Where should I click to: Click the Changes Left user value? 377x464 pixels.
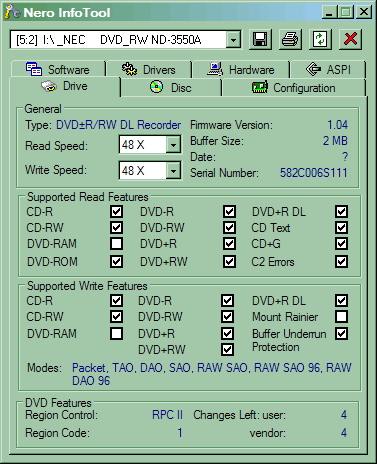click(x=344, y=415)
